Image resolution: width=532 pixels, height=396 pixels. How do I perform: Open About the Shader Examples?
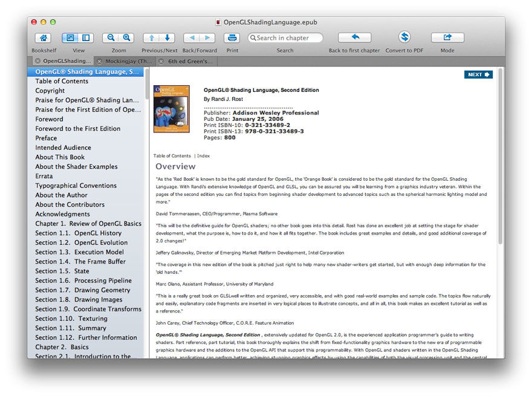pos(85,167)
